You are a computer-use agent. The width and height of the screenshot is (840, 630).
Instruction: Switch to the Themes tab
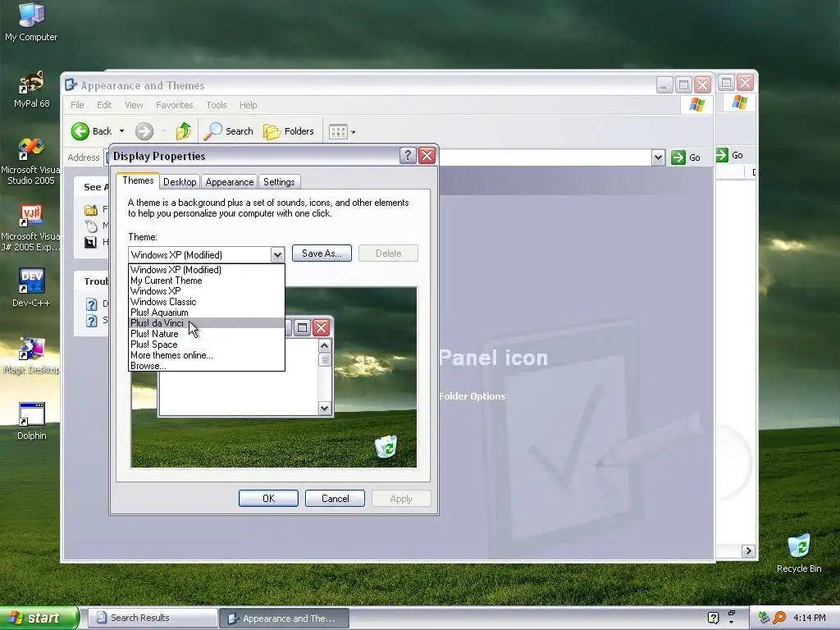coord(138,180)
